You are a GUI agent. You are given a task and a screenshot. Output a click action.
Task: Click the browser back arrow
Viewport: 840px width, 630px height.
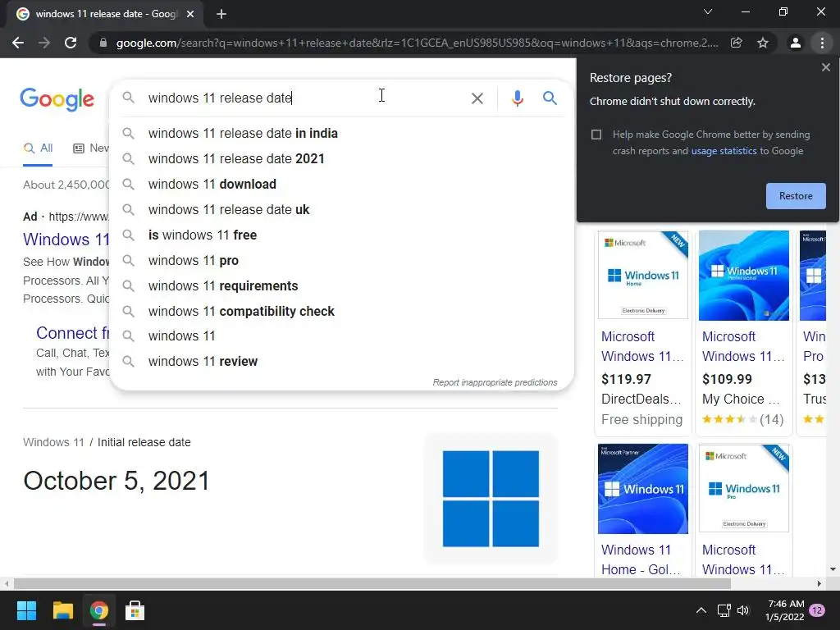coord(18,43)
